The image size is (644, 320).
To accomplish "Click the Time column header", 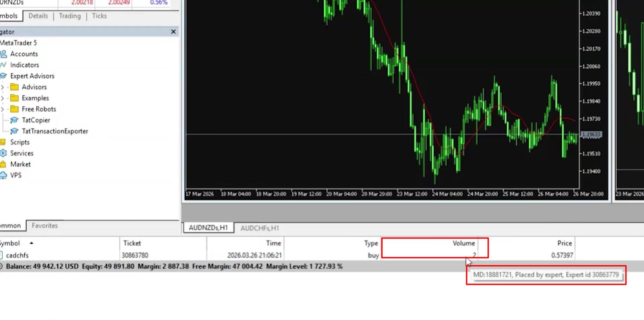I will [x=245, y=243].
